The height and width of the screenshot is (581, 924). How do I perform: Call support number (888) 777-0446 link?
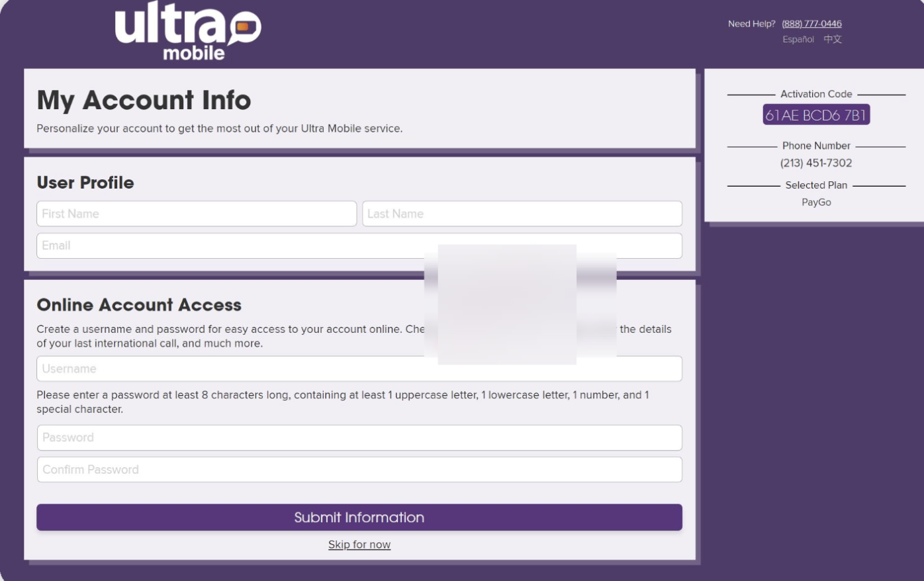coord(811,24)
